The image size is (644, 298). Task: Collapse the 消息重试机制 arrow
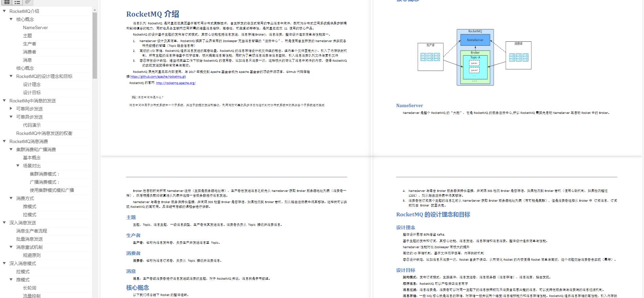click(11, 247)
